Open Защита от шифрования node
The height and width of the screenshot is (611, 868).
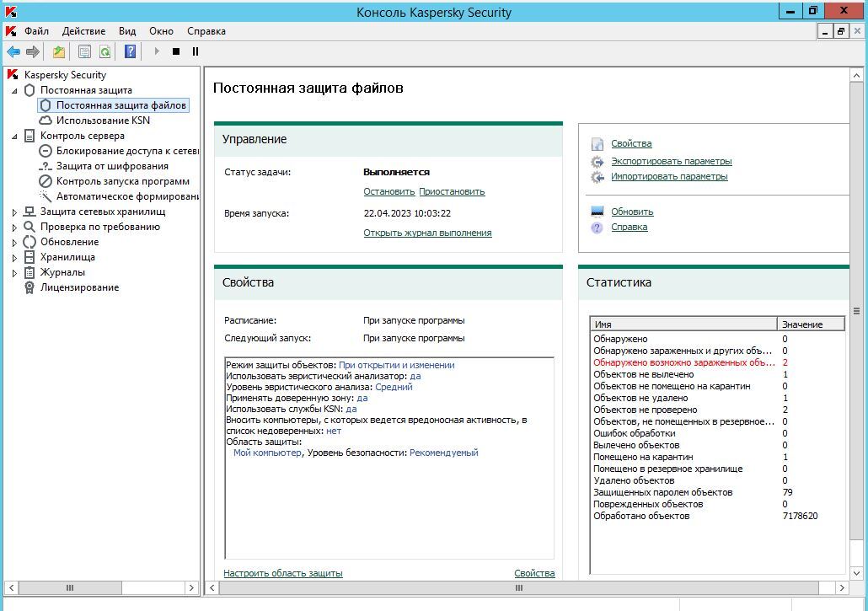111,166
